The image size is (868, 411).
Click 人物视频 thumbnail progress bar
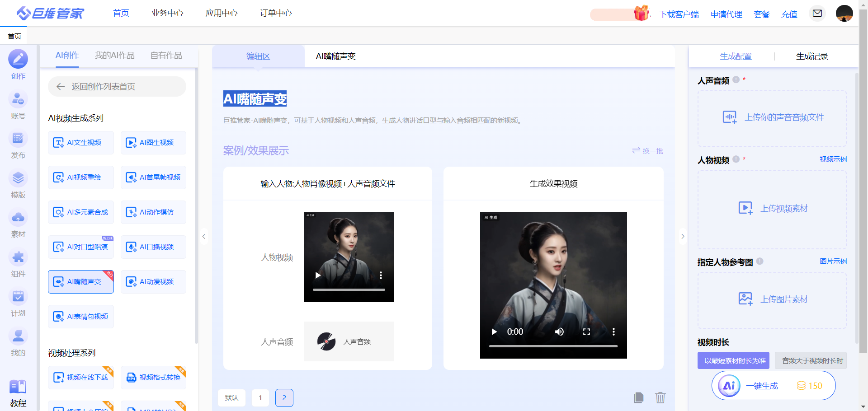pos(349,290)
